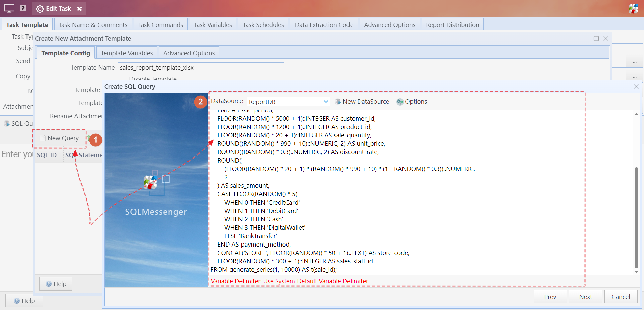Click the Template Name input field
This screenshot has height=310, width=644.
[x=201, y=67]
